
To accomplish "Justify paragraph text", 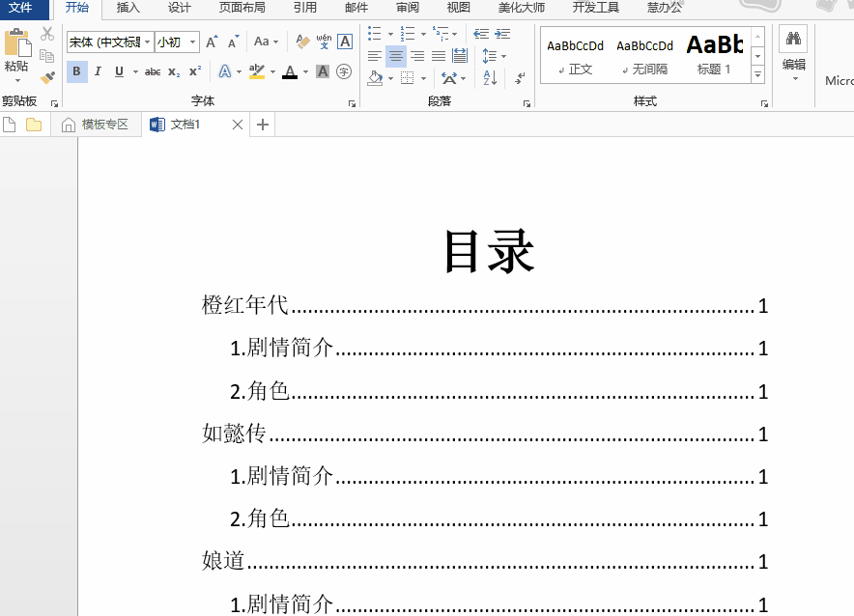I will pyautogui.click(x=439, y=55).
